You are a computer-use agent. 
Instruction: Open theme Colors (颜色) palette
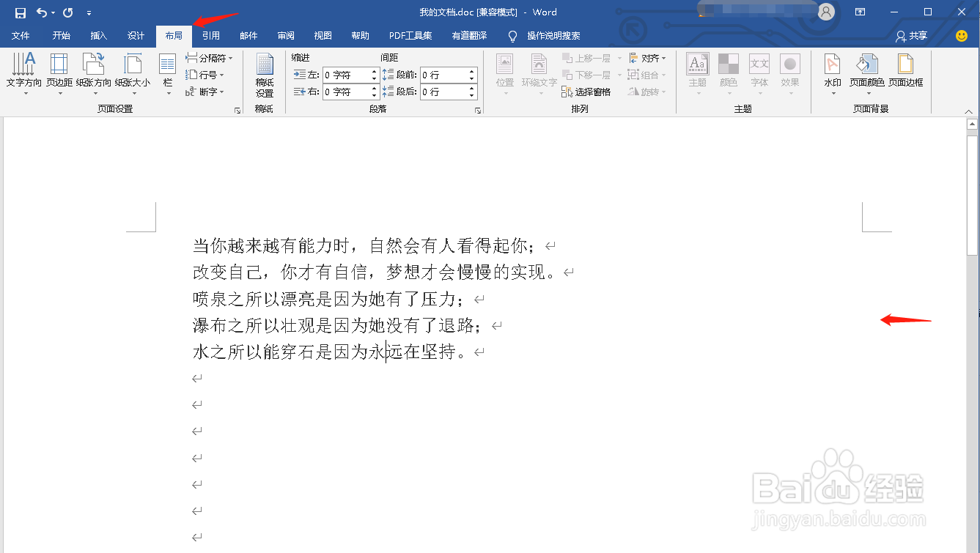coord(729,74)
